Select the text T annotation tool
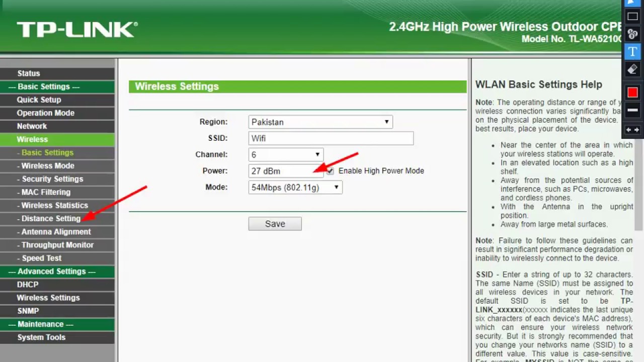This screenshot has height=362, width=644. [632, 52]
